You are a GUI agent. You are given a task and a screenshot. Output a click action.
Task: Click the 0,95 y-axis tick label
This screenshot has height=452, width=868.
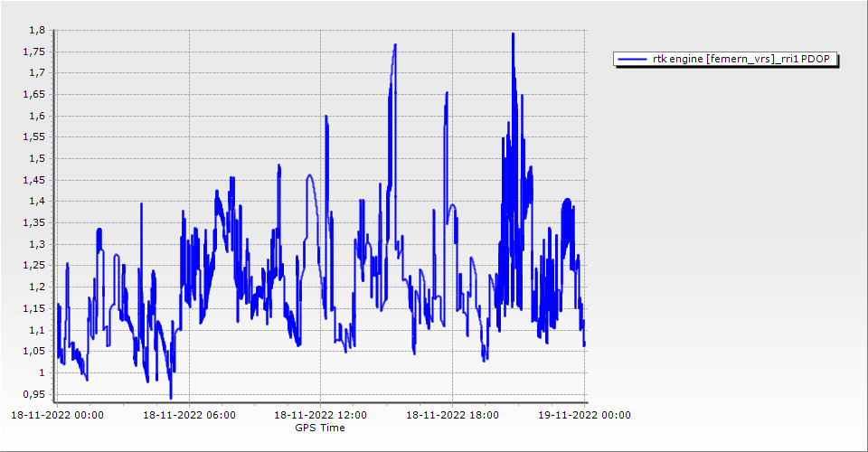33,394
